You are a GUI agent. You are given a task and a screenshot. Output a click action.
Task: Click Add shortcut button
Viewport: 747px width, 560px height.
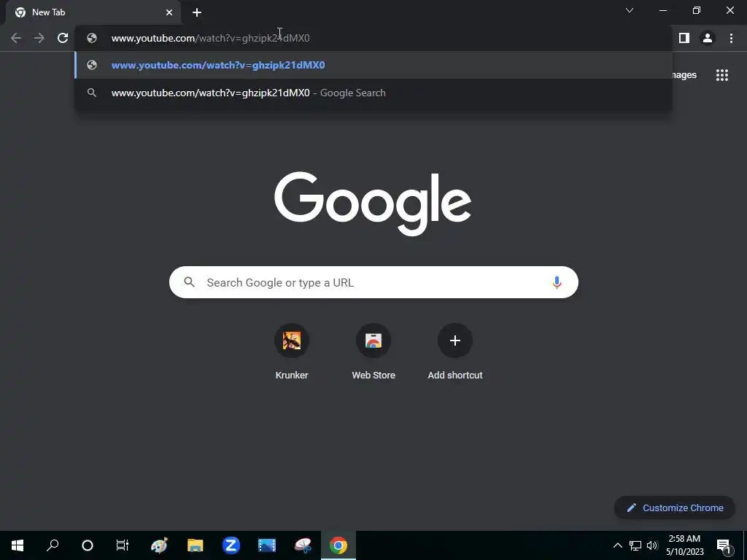tap(455, 352)
